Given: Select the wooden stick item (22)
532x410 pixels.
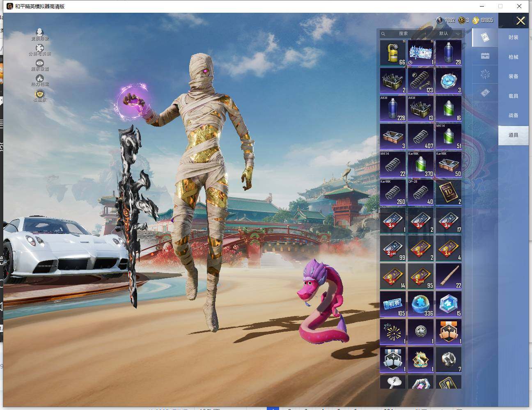Looking at the screenshot, I should coord(449,276).
